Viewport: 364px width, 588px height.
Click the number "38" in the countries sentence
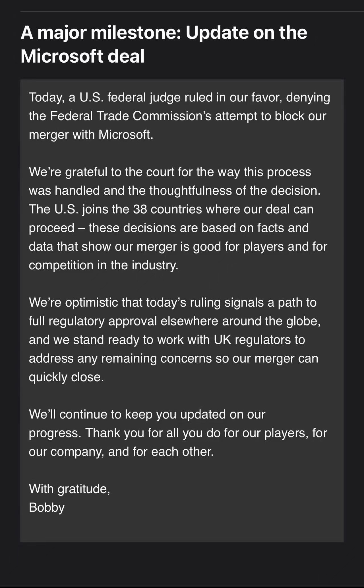click(x=140, y=209)
